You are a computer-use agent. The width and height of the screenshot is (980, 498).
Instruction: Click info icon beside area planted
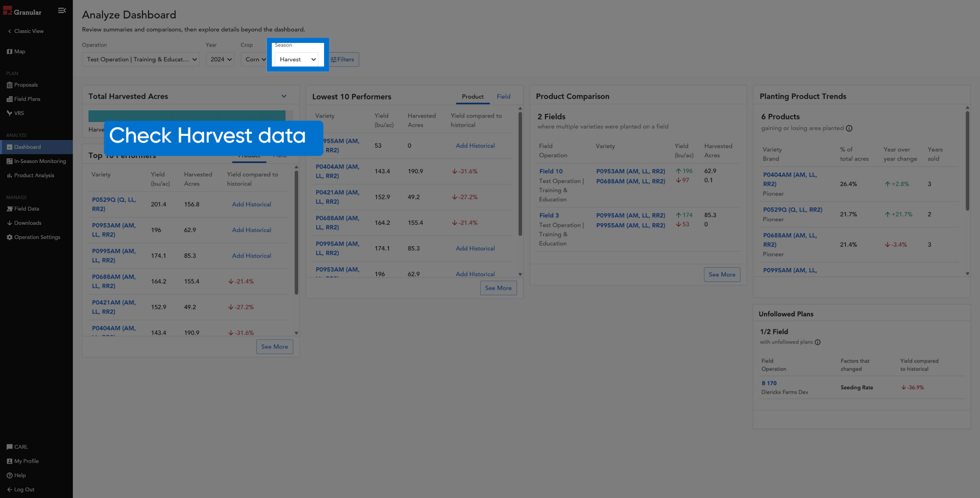(x=849, y=129)
